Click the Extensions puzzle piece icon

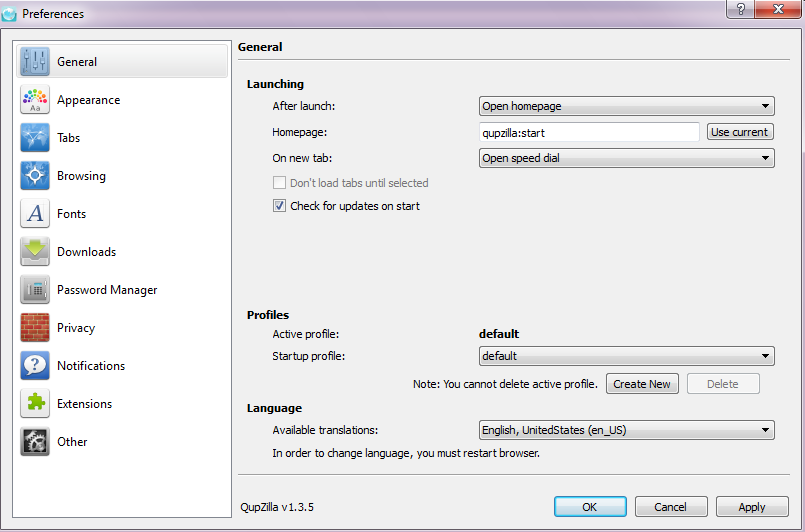[35, 404]
